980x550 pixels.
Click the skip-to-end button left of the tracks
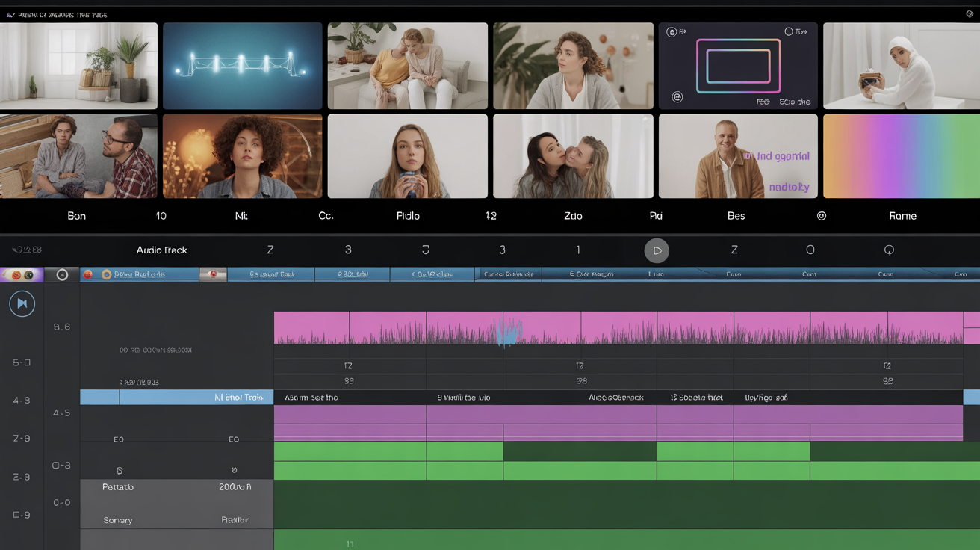[x=22, y=303]
